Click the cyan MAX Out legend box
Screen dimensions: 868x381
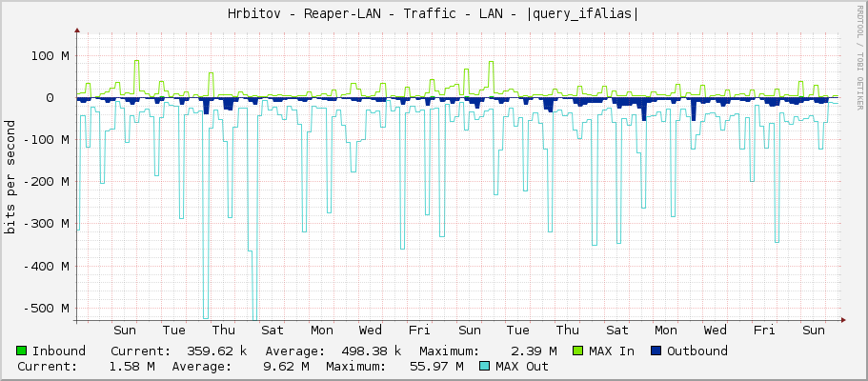[x=484, y=366]
